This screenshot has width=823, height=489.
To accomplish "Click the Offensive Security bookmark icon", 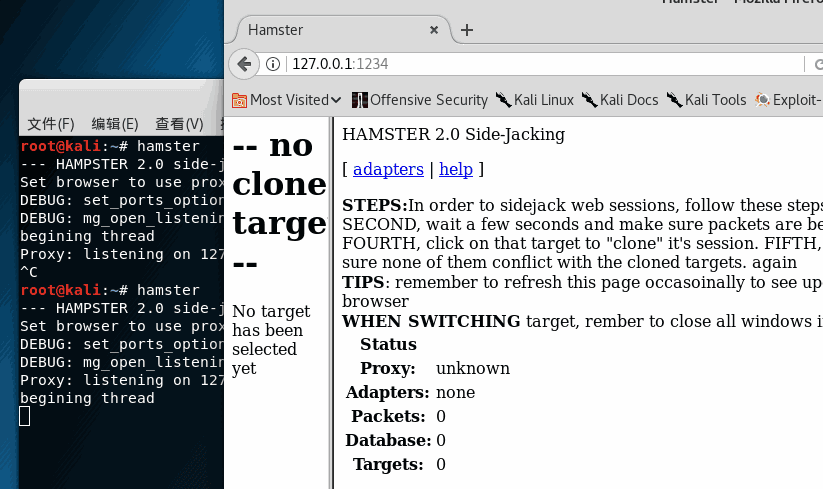I will (x=360, y=100).
